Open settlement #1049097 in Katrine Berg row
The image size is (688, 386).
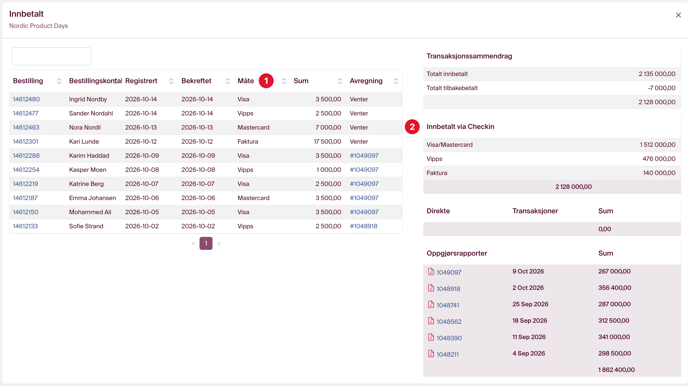point(364,184)
